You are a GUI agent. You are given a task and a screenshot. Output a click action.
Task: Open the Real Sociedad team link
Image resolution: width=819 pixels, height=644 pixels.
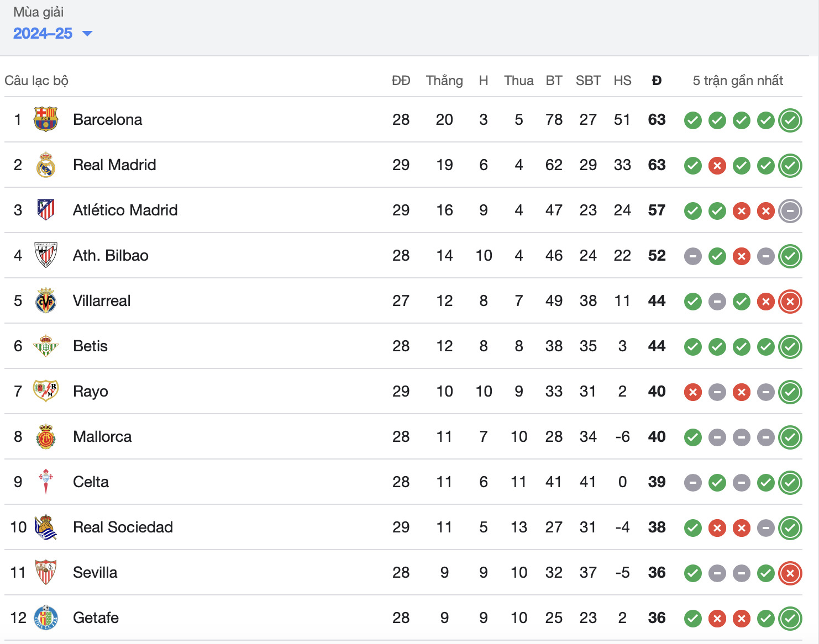point(123,527)
